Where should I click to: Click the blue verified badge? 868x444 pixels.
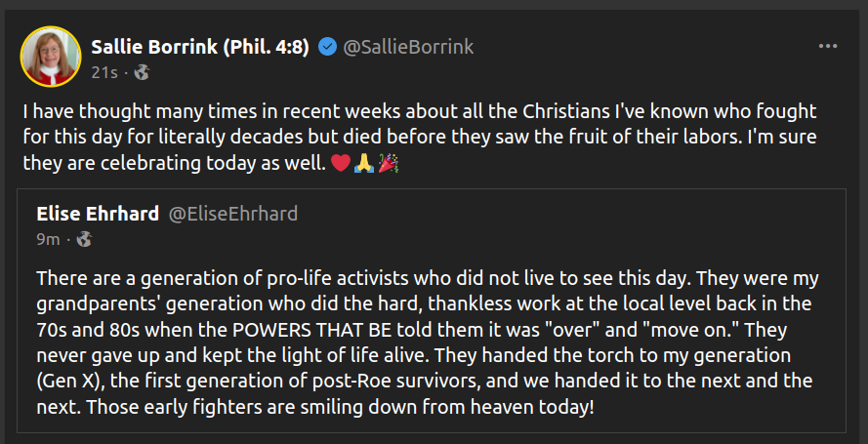[328, 48]
